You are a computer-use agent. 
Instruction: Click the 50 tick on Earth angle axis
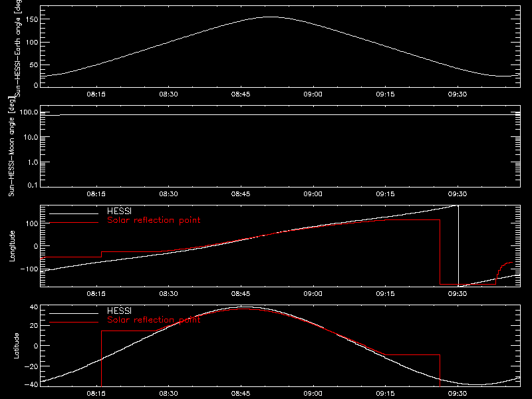tap(34, 65)
